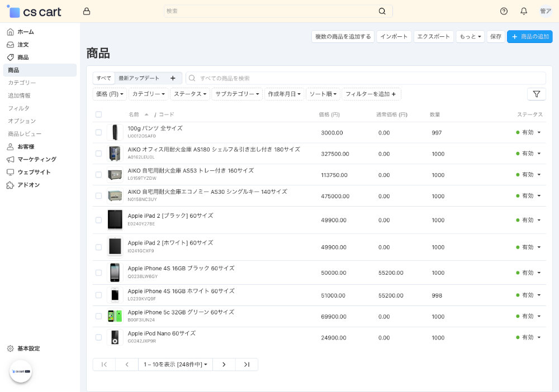Screen dimensions: 559x392
Task: Open the ステータス filter dropdown
Action: [x=190, y=94]
